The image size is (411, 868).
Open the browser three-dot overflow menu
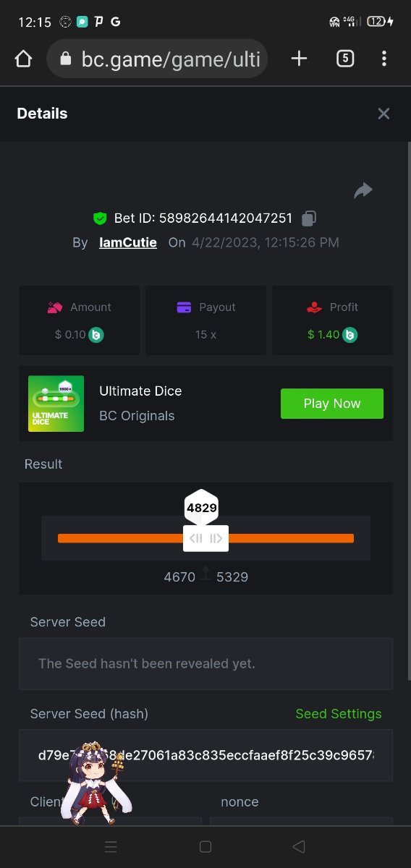point(384,59)
